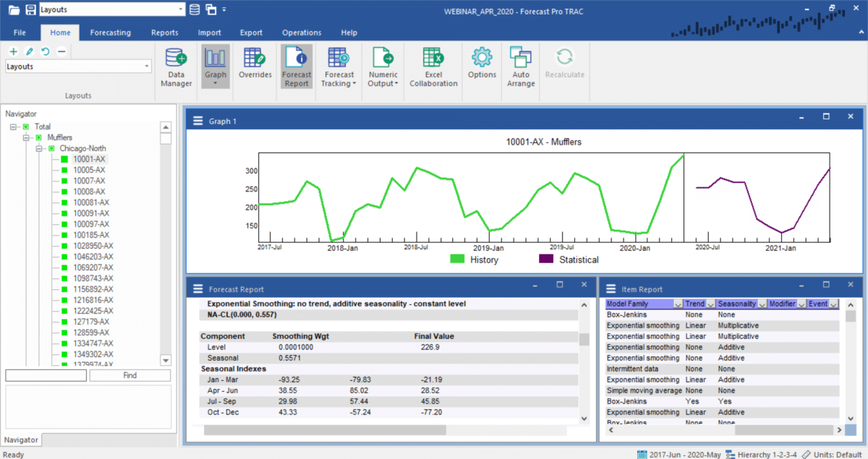Click inside the Navigator search field

(x=45, y=374)
